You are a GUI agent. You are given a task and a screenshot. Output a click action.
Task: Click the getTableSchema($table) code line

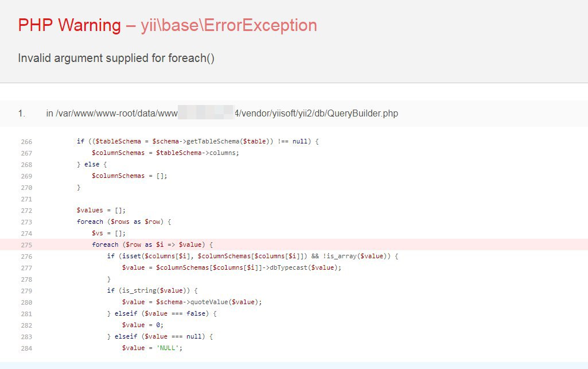point(197,141)
